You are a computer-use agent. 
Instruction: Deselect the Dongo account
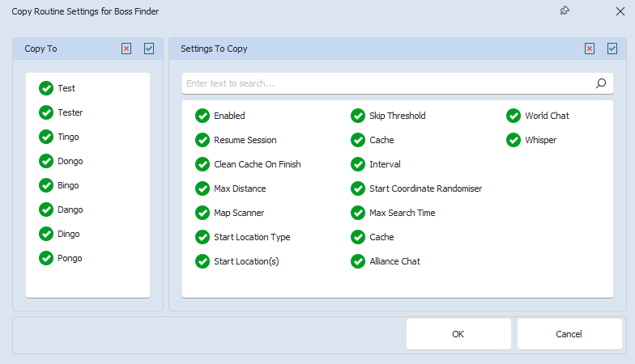coord(46,161)
